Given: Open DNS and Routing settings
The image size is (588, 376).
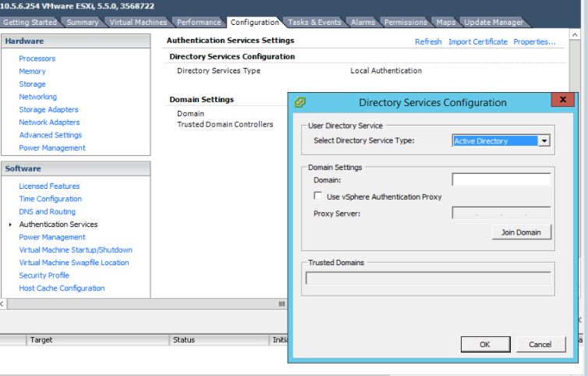Looking at the screenshot, I should coord(47,211).
